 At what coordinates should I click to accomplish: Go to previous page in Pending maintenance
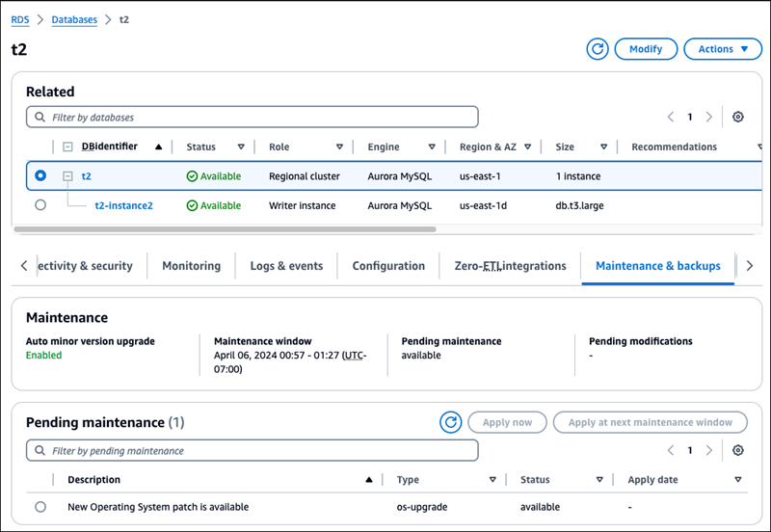671,450
